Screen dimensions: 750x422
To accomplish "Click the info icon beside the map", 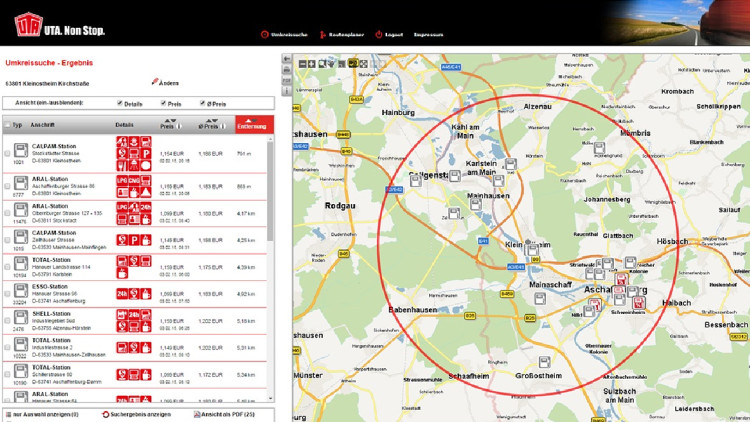I will tap(287, 90).
